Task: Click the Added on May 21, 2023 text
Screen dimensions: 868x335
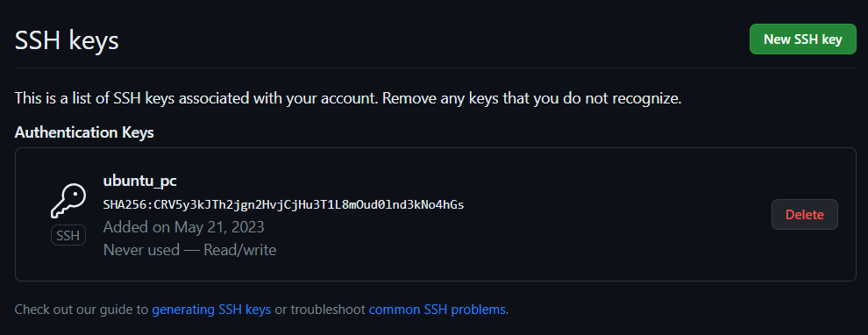Action: tap(184, 227)
